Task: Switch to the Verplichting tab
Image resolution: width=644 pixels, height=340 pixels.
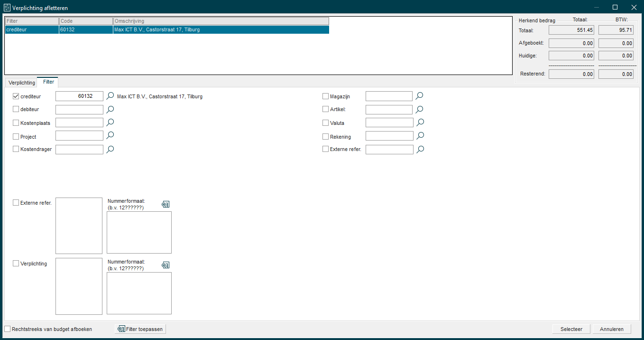Action: (22, 83)
